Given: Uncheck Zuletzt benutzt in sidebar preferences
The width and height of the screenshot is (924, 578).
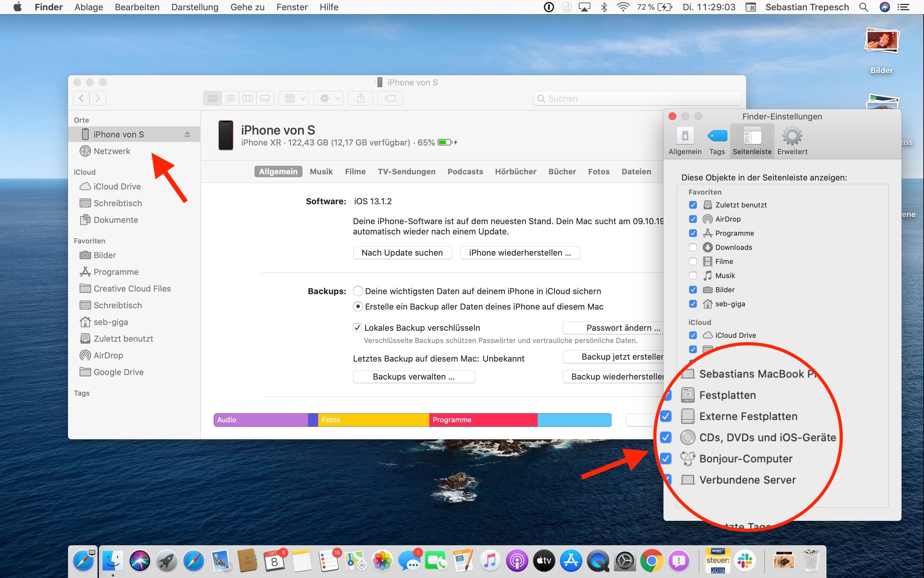Looking at the screenshot, I should pyautogui.click(x=693, y=205).
